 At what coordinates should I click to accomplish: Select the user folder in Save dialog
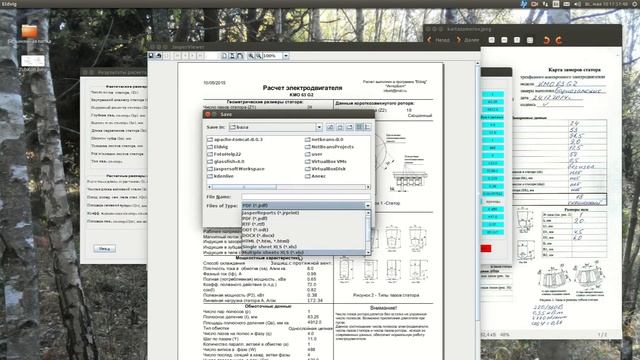[313, 154]
